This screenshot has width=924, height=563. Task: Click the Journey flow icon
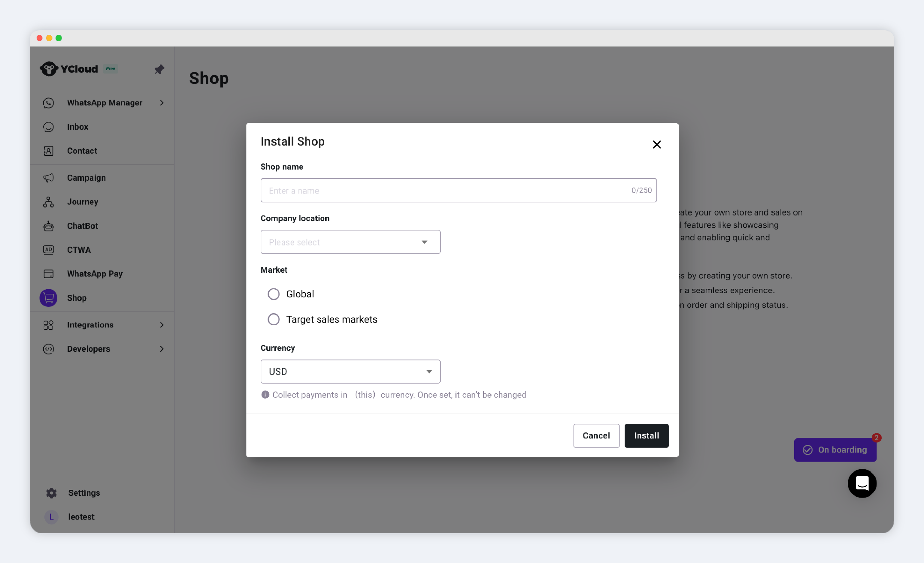[48, 202]
